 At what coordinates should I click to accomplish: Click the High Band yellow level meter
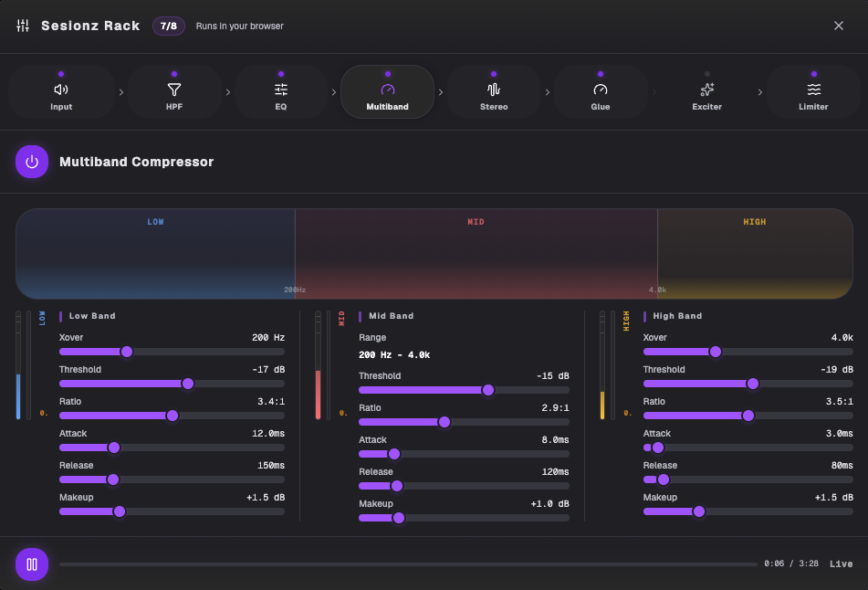(602, 365)
